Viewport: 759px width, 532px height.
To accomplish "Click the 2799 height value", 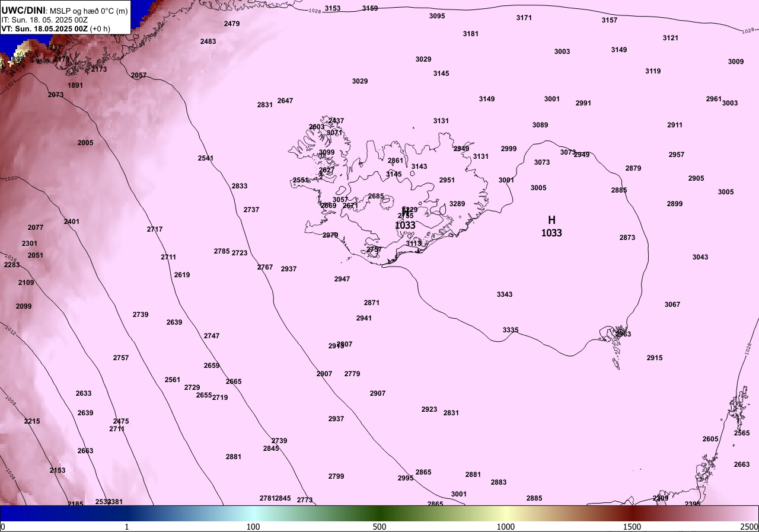I will pyautogui.click(x=336, y=476).
